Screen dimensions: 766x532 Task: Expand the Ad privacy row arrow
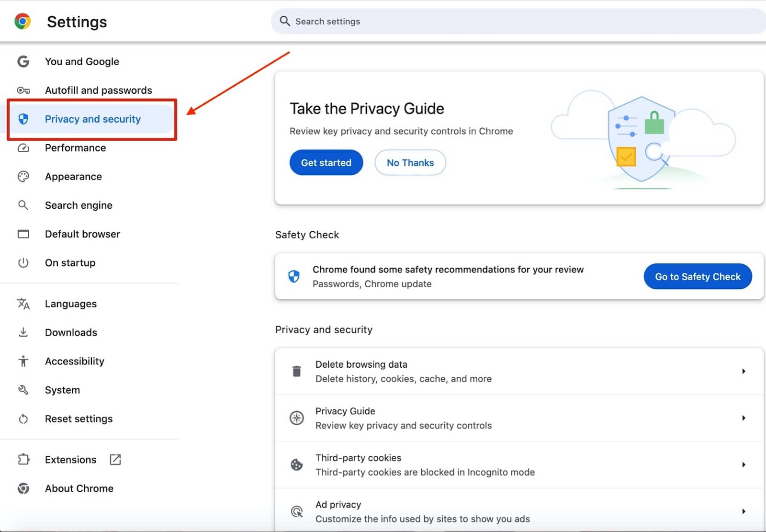tap(743, 511)
